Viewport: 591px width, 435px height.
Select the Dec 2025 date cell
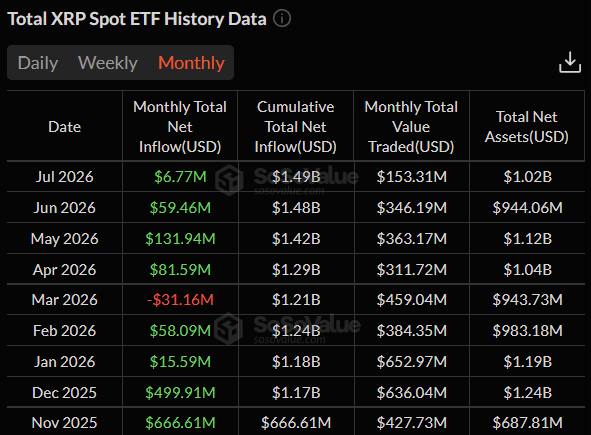(x=64, y=392)
